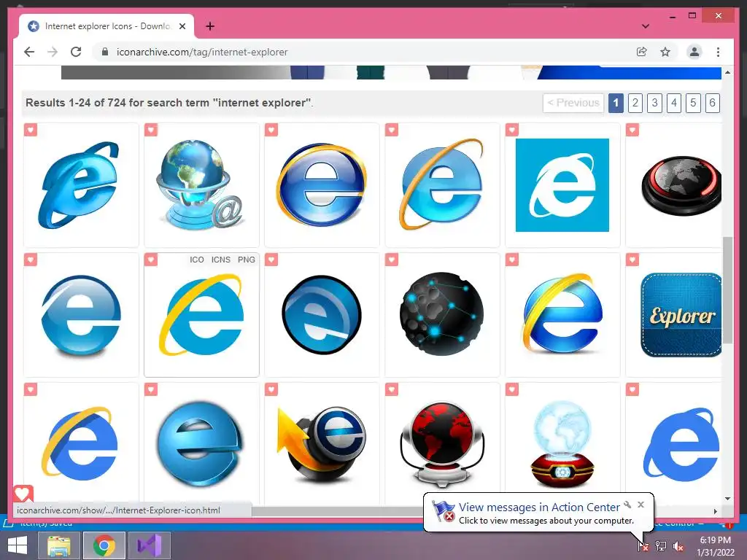
Task: Bookmark this page with the star icon
Action: [x=665, y=52]
